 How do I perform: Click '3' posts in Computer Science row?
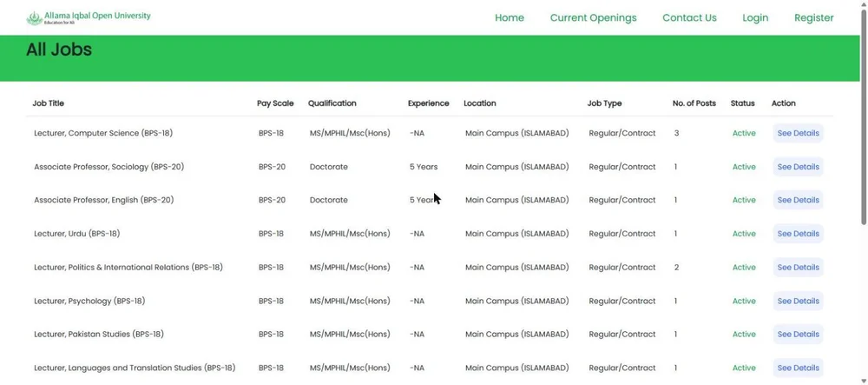coord(676,133)
